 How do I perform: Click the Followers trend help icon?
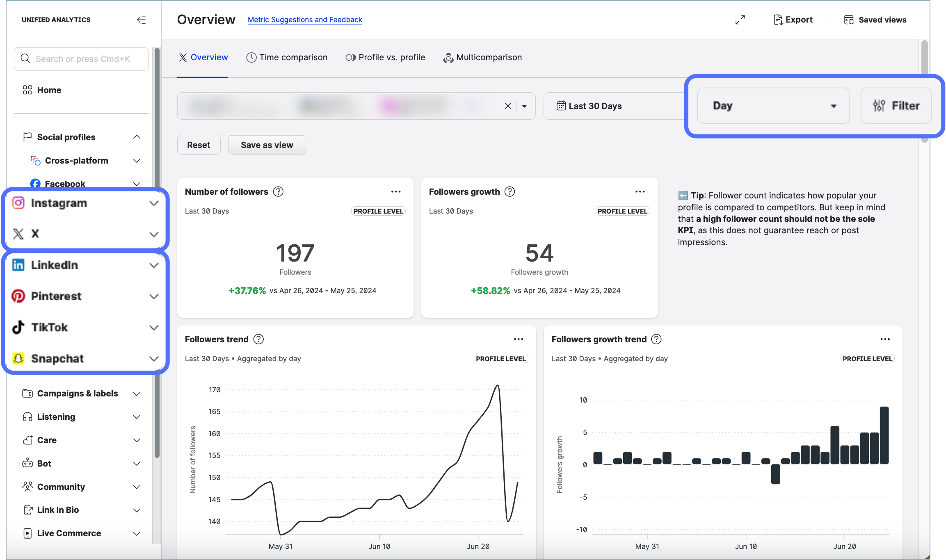click(258, 339)
